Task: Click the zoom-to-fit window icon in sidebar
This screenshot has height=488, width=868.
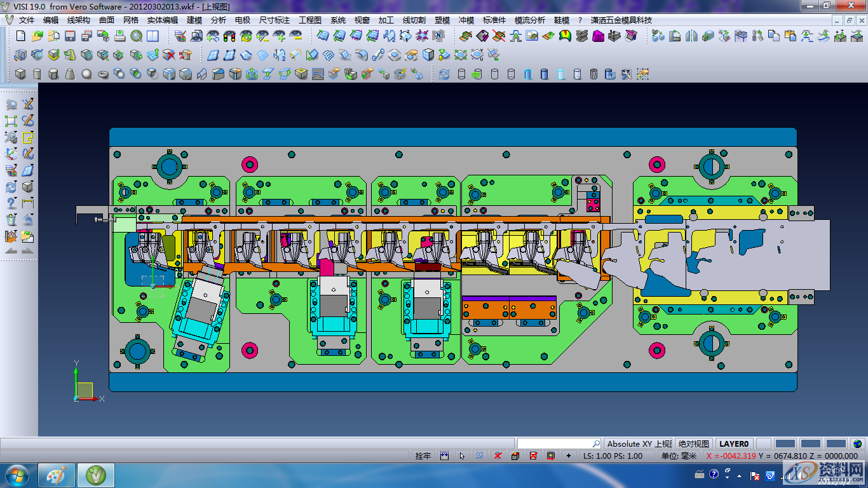Action: (11, 121)
